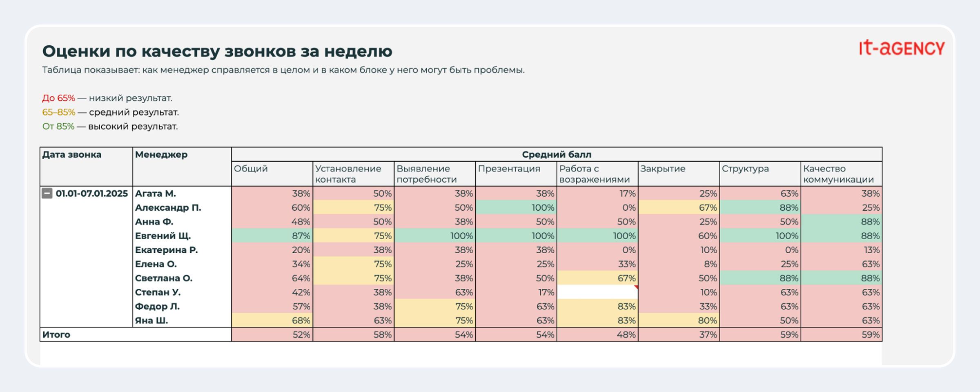Select the 37% Закрытие total cell
The height and width of the screenshot is (392, 980).
[x=679, y=334]
